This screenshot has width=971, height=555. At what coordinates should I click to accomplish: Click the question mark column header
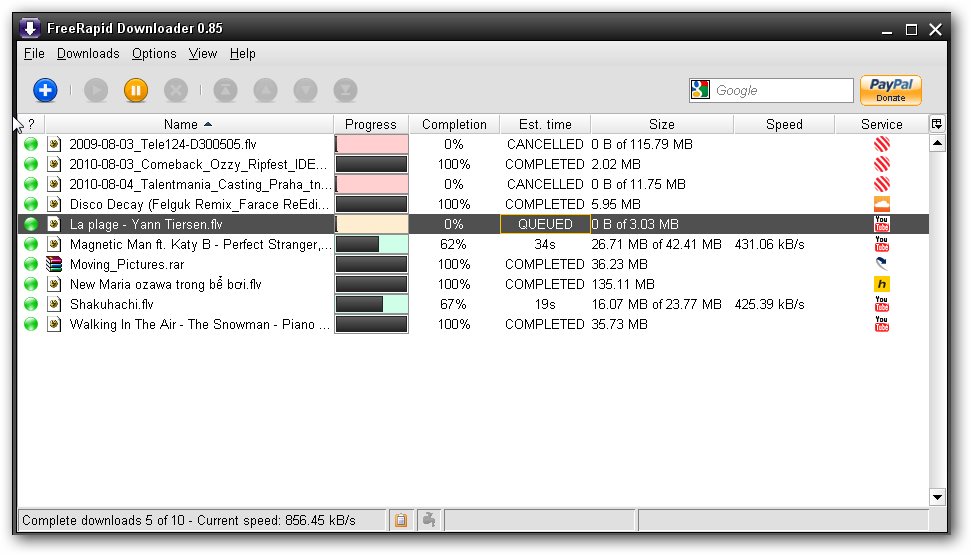coord(31,125)
